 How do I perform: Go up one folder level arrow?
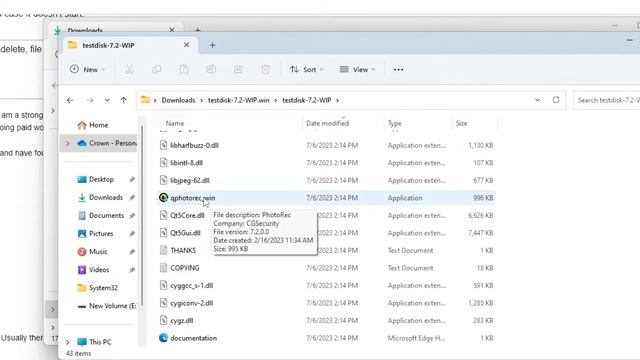click(x=124, y=100)
